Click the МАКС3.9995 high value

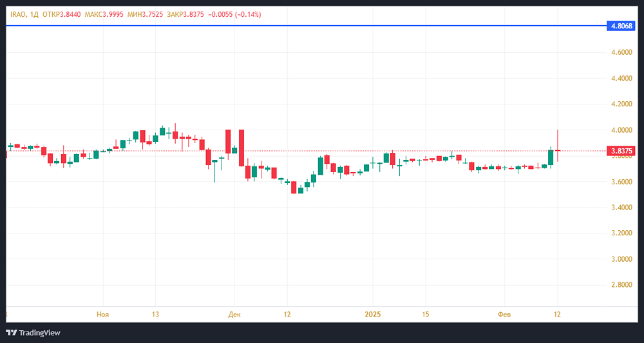[x=104, y=14]
